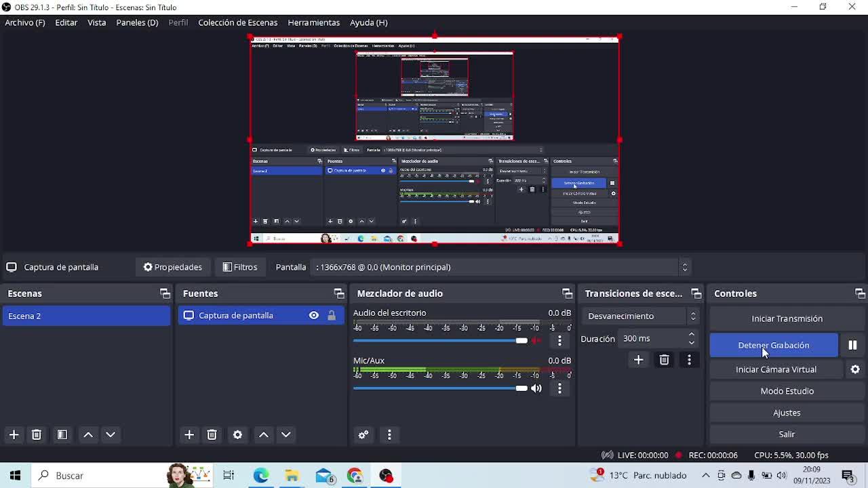Add a new transition with plus icon
868x488 pixels.
click(x=638, y=360)
